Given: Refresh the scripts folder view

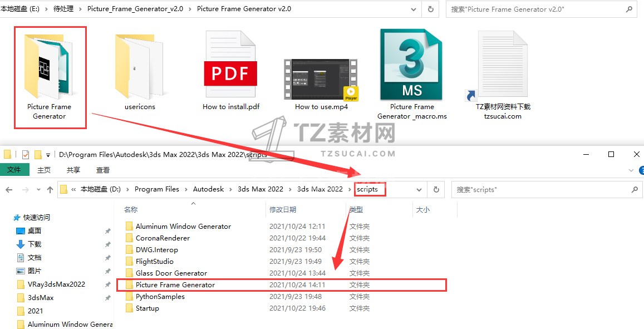Looking at the screenshot, I should [436, 190].
